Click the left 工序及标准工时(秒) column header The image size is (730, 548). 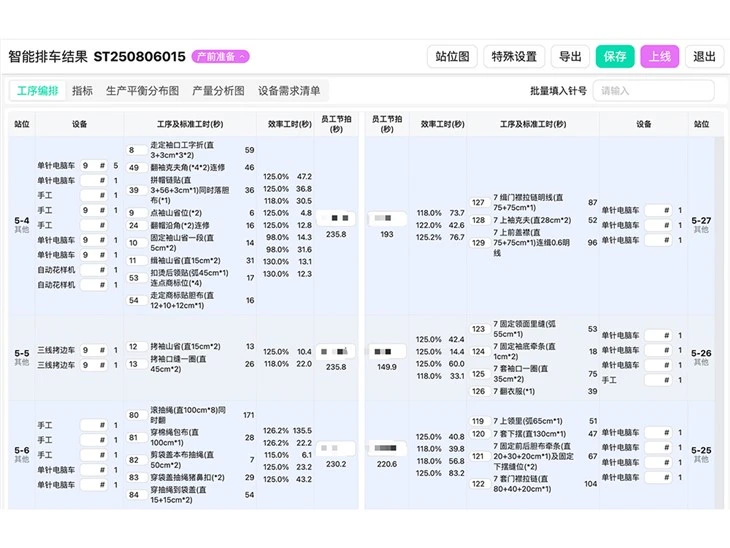click(190, 124)
